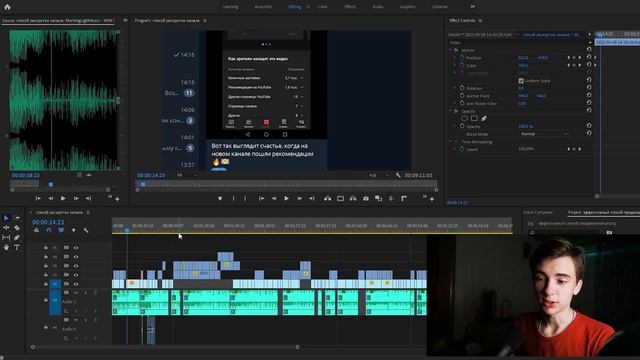Select the Slip tool
Viewport: 640px width, 360px height.
click(6, 238)
